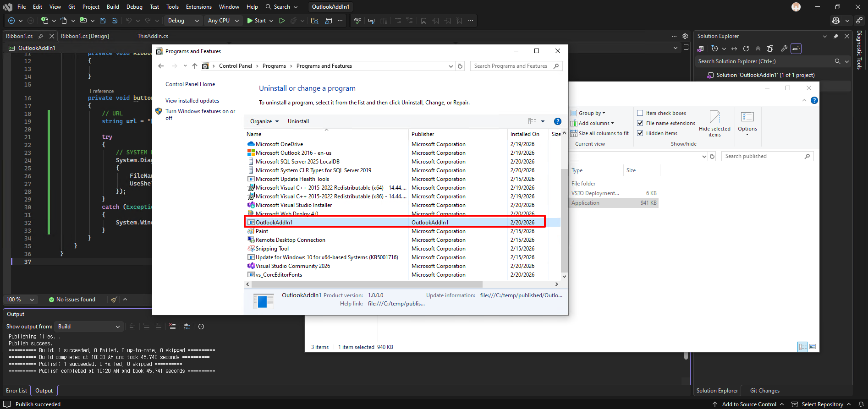Viewport: 868px width, 409px height.
Task: Open the Extensions menu
Action: point(199,7)
